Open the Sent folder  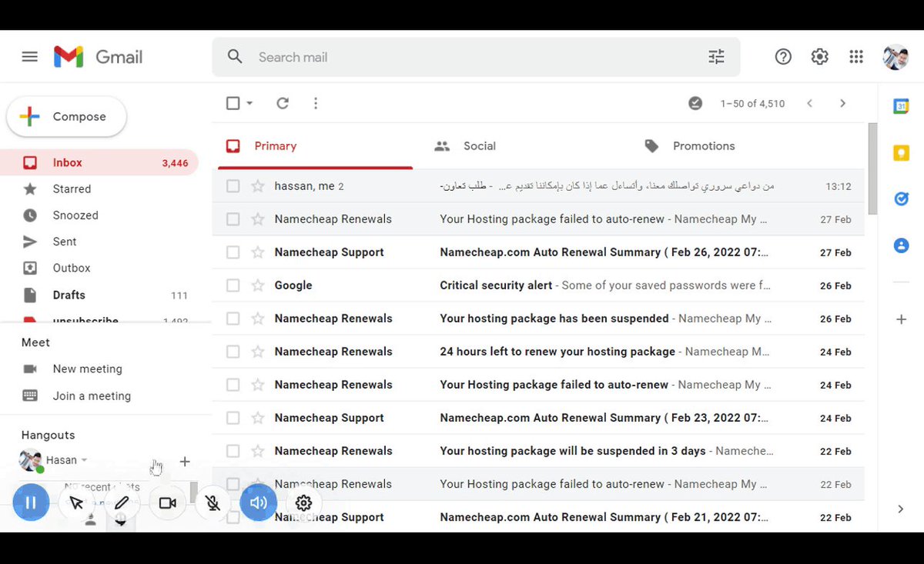point(99,242)
